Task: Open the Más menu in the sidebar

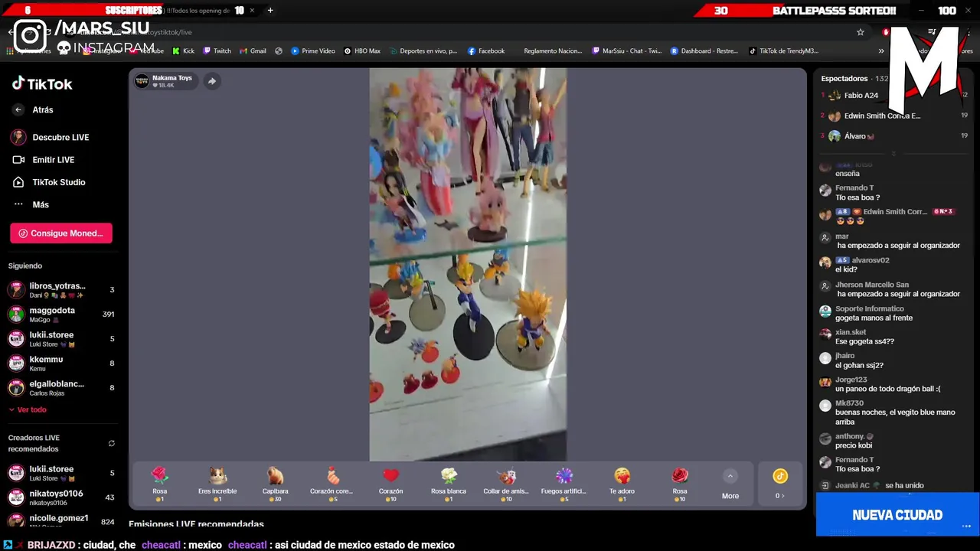Action: tap(31, 204)
